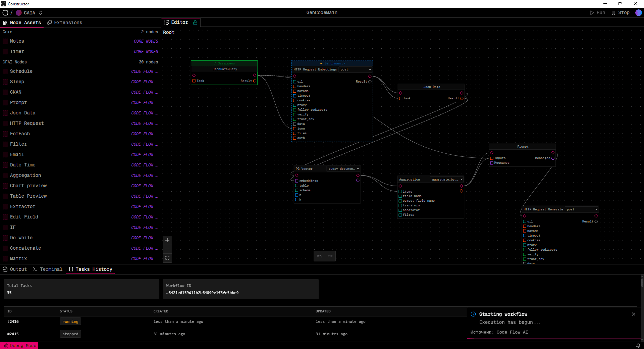Click the redo arrow icon

[x=330, y=256]
